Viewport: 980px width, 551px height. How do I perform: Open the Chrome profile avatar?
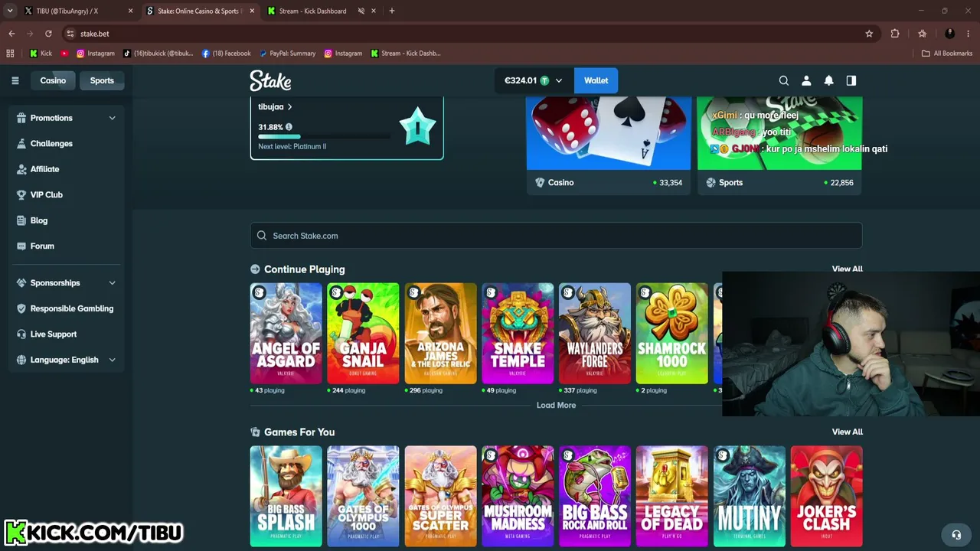tap(950, 34)
